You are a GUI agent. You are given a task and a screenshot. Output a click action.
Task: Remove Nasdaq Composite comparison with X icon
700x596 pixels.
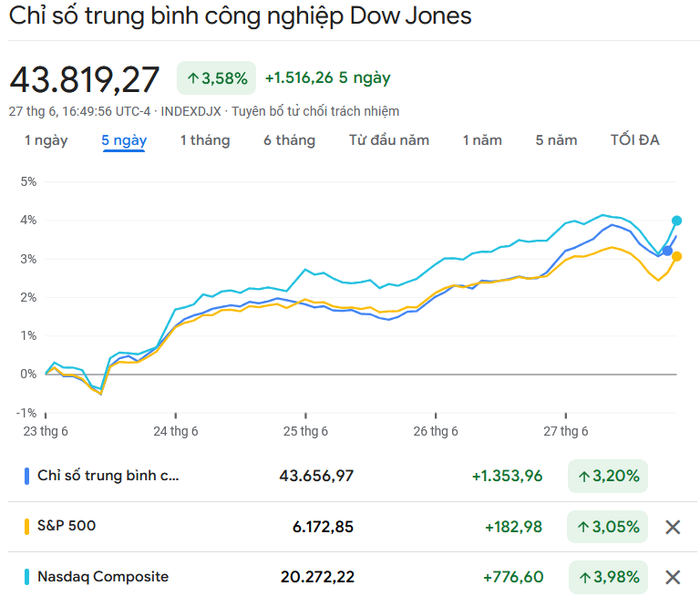pyautogui.click(x=673, y=577)
